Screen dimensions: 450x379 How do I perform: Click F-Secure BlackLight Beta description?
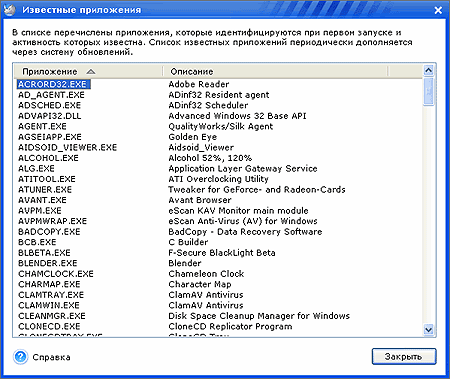[222, 253]
